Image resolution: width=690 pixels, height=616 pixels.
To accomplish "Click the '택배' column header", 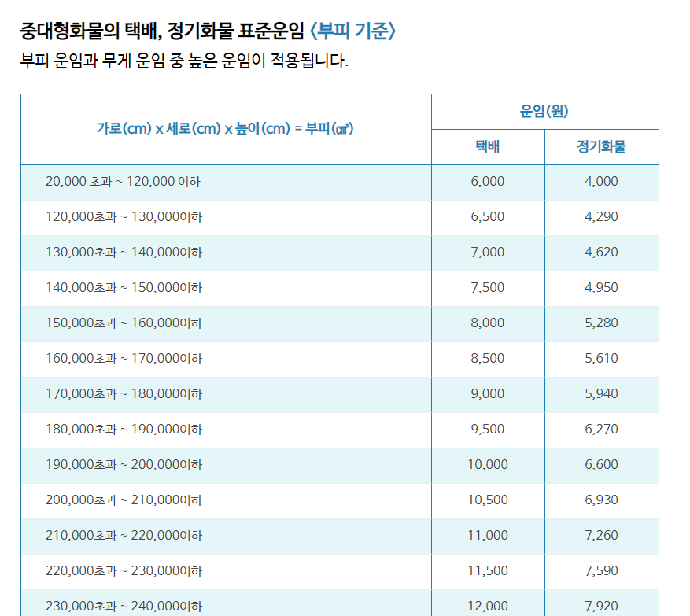I will tap(488, 146).
